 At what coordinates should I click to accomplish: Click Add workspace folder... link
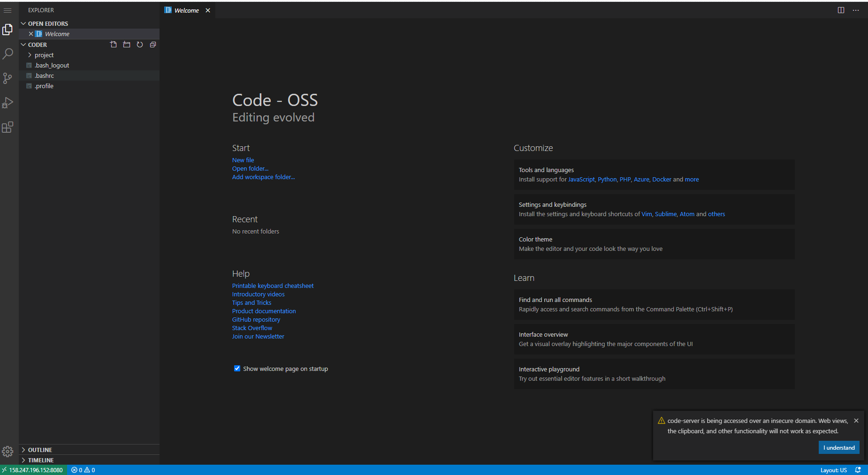(263, 177)
